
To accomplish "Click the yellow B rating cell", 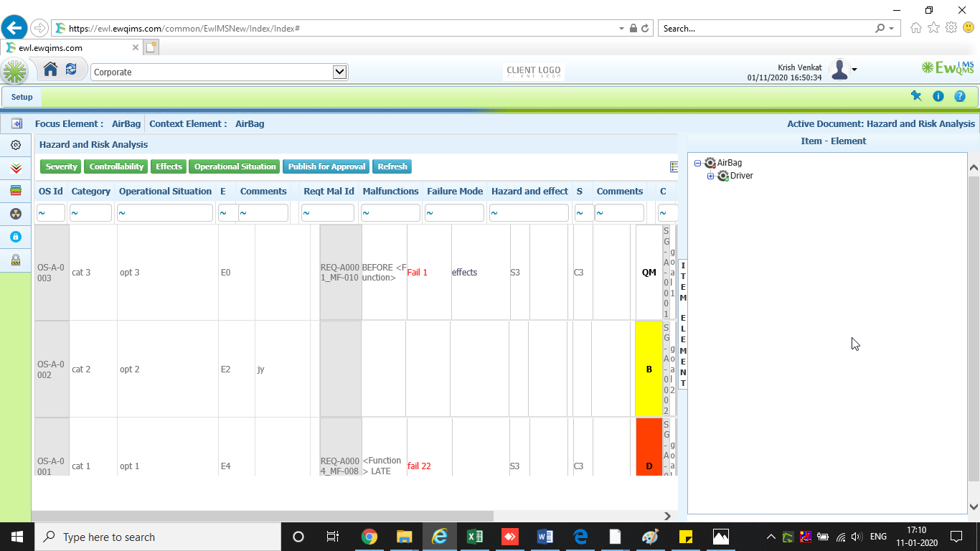I will 649,369.
